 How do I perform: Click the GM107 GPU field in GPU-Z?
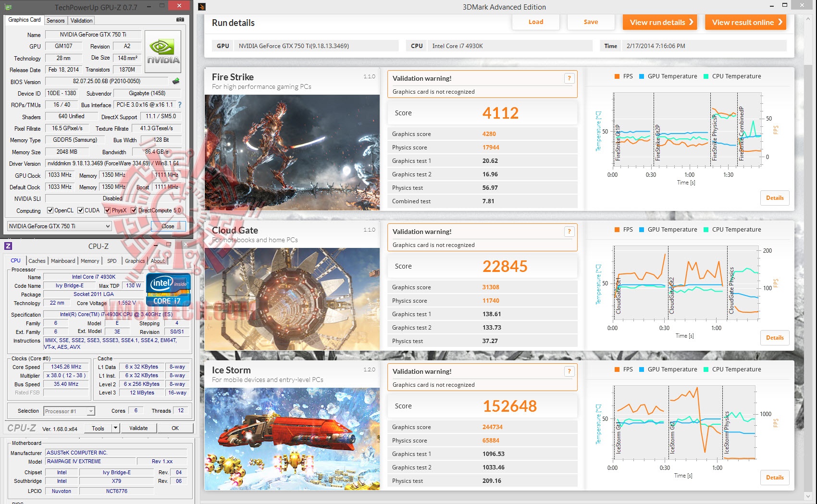tap(64, 46)
